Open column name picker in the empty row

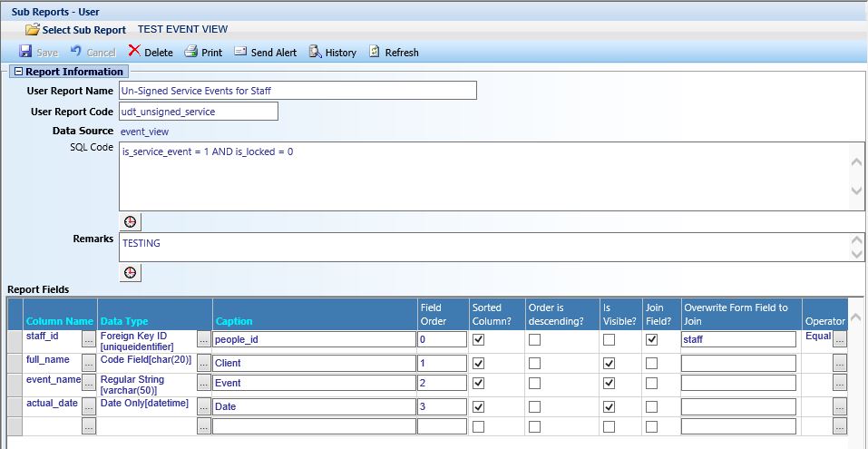[x=89, y=426]
